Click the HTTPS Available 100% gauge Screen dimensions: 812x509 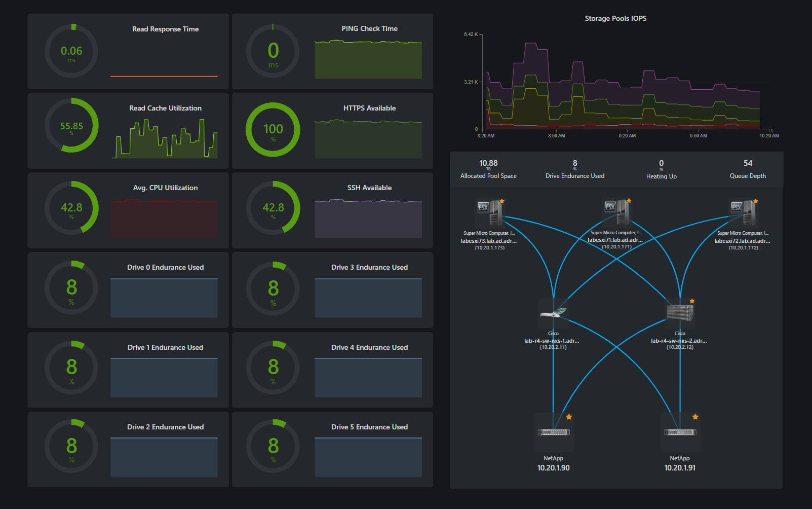pos(273,130)
